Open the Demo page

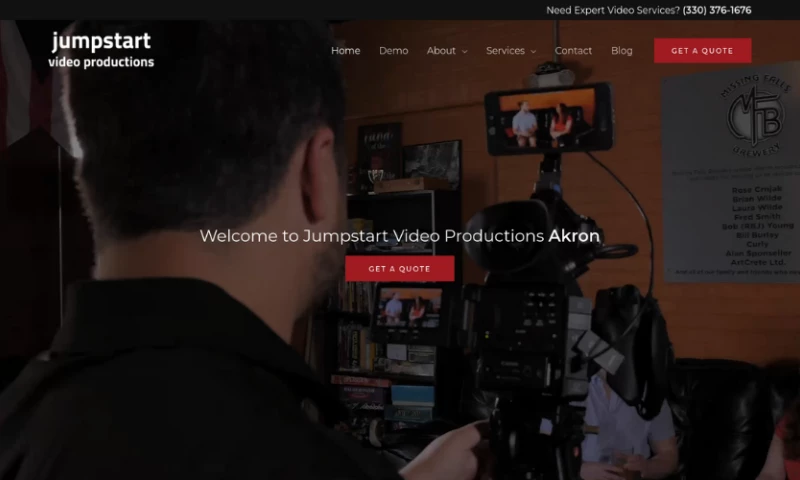393,51
